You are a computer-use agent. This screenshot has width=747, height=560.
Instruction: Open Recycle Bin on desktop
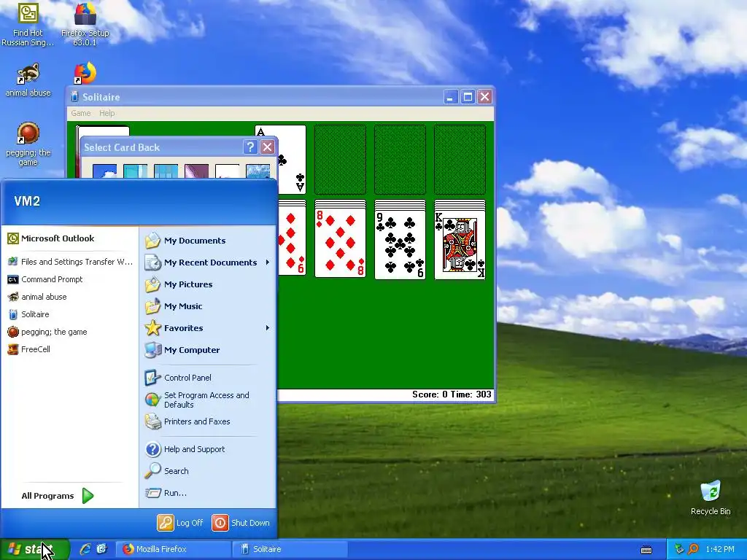pos(711,497)
